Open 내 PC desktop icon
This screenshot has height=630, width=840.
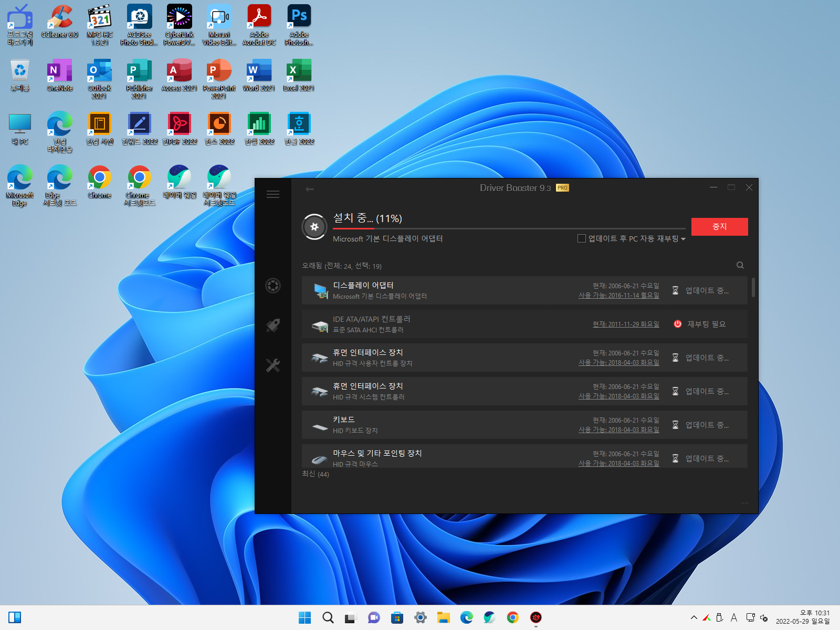[20, 129]
